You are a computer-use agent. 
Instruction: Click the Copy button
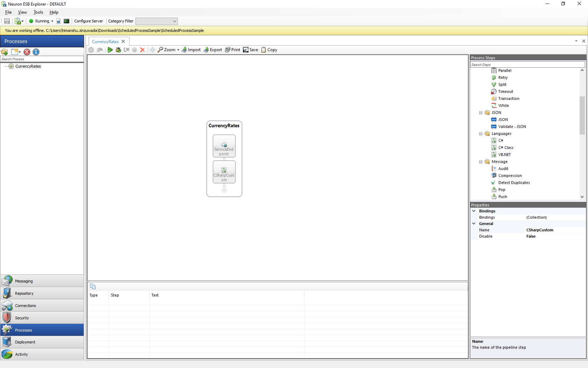coord(269,50)
